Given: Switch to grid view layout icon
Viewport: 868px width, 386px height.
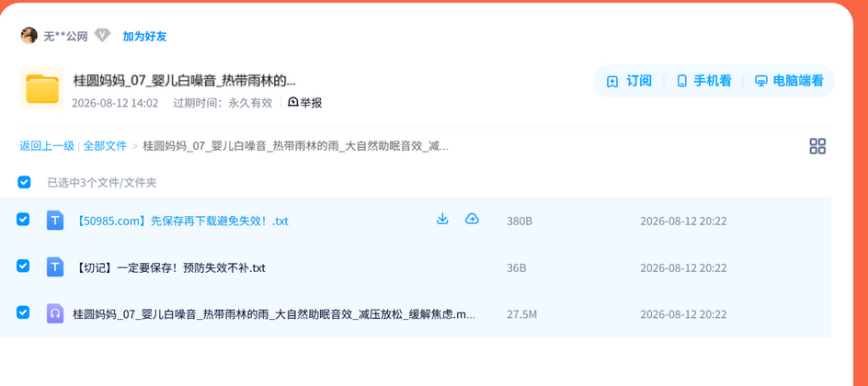Looking at the screenshot, I should pyautogui.click(x=817, y=146).
